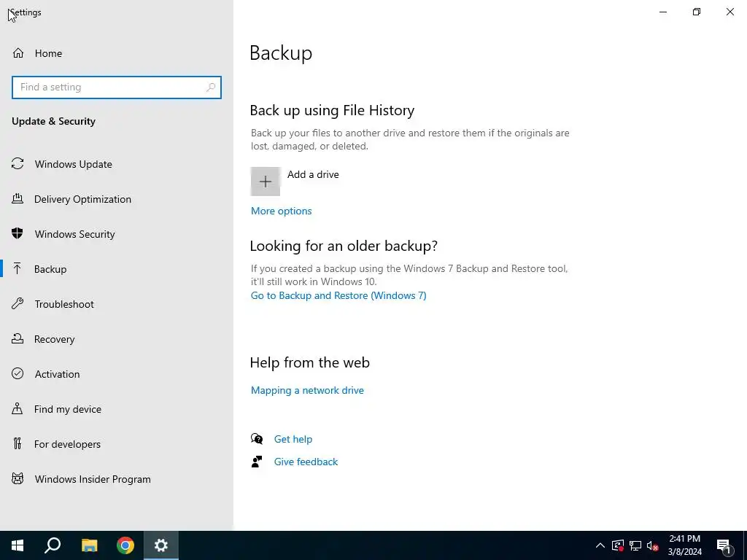
Task: Click the Settings gear taskbar icon
Action: [x=161, y=545]
